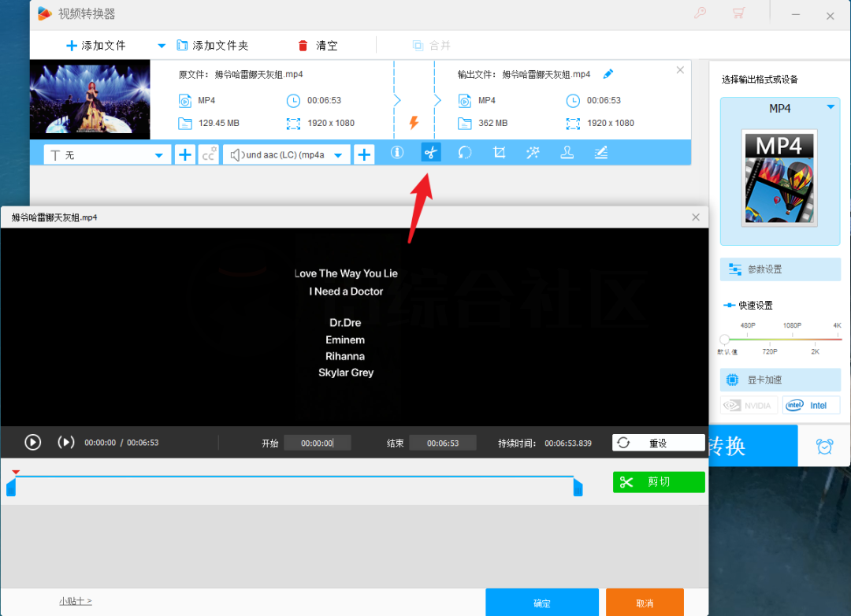Click the output size 362 MB
Viewport: 851px width, 616px height.
click(492, 123)
